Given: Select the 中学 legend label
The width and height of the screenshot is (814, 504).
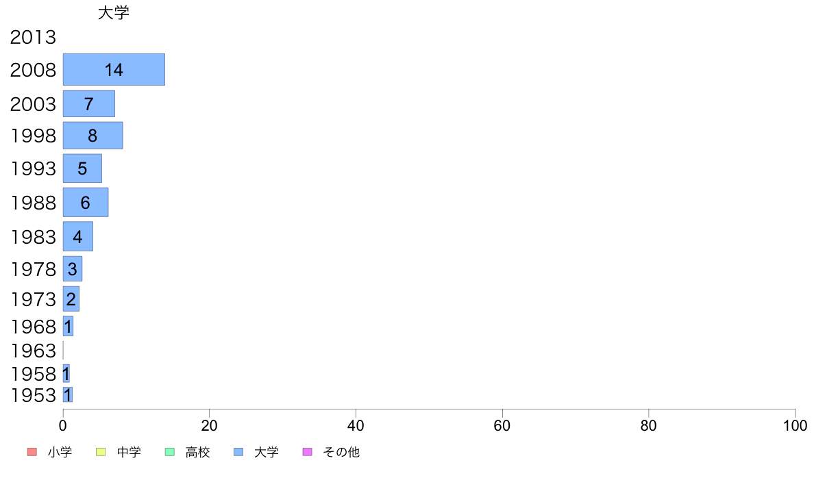Looking at the screenshot, I should click(x=129, y=452).
